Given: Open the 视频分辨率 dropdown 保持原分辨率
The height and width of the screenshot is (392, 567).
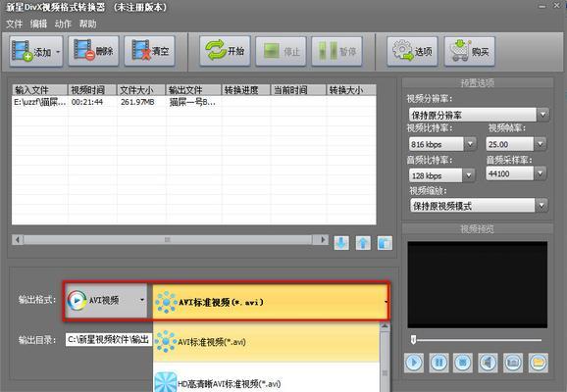Looking at the screenshot, I should pyautogui.click(x=479, y=115).
